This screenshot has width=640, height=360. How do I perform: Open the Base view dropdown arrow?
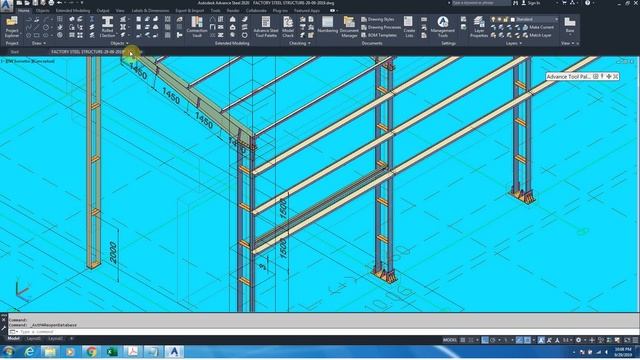click(570, 35)
